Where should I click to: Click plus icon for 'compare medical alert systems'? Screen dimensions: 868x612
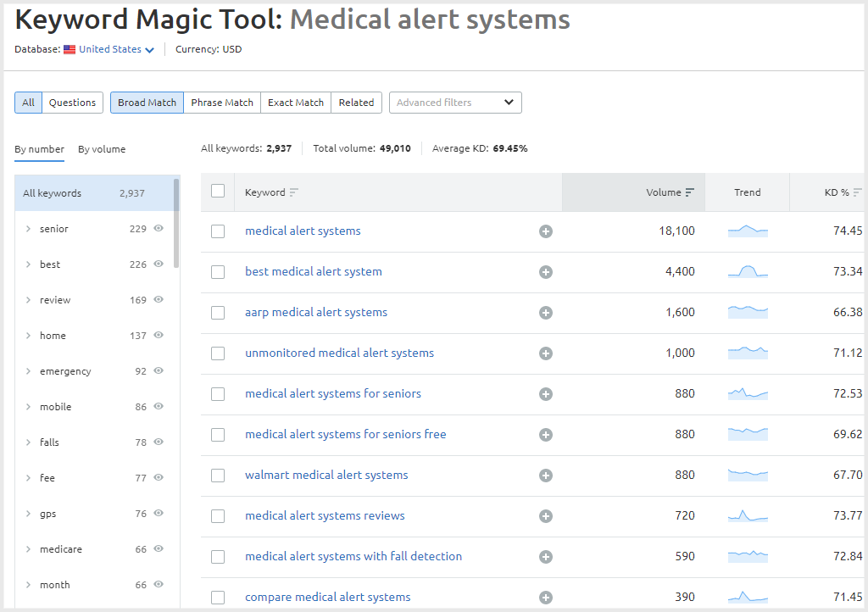546,598
